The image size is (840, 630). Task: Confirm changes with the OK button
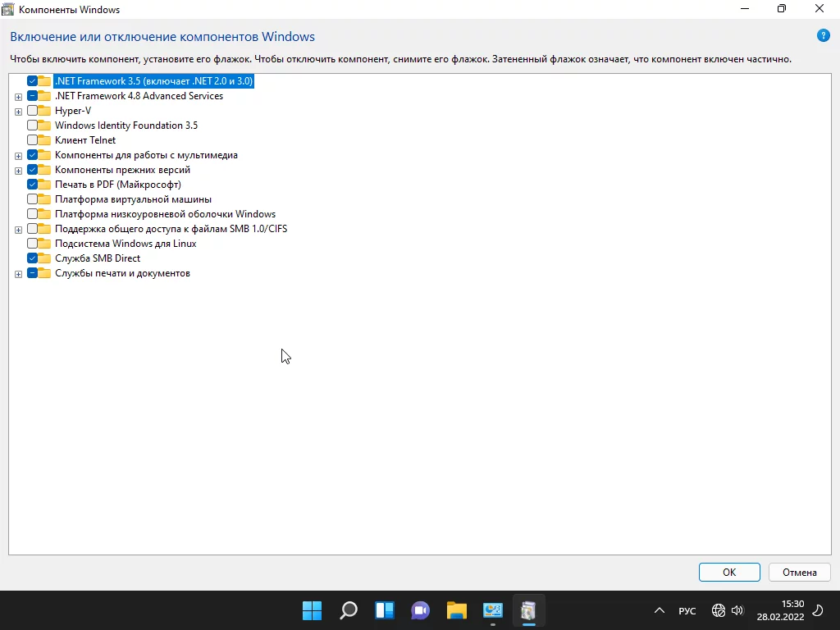point(729,572)
